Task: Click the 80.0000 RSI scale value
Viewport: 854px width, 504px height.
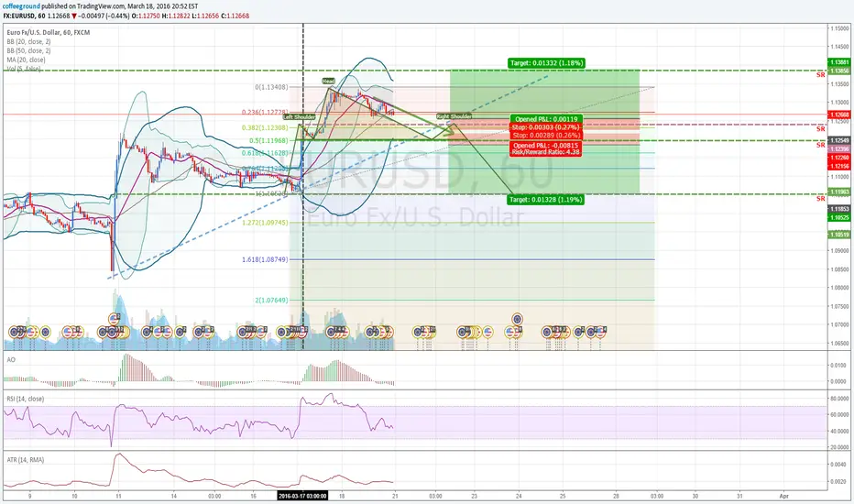Action: click(839, 399)
